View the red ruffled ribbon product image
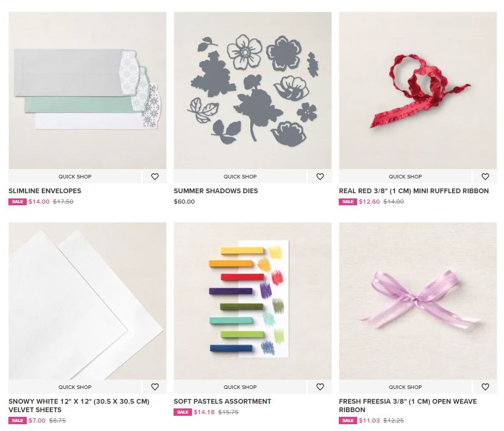The height and width of the screenshot is (431, 504). click(x=418, y=90)
